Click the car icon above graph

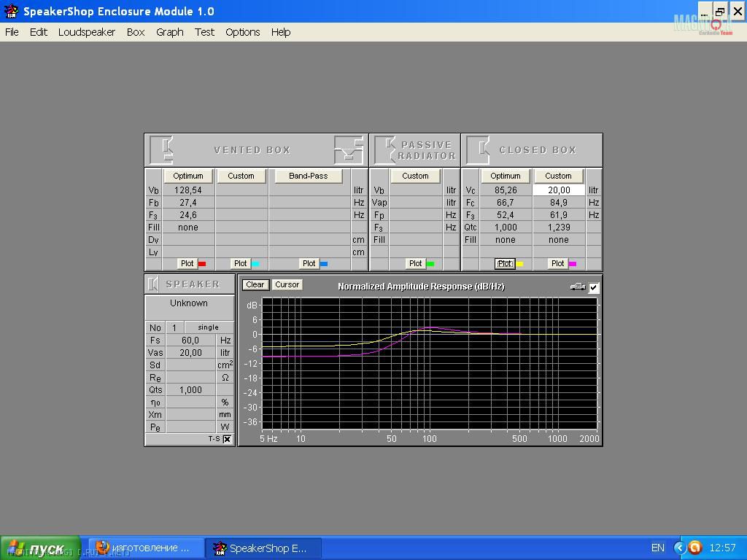[578, 287]
